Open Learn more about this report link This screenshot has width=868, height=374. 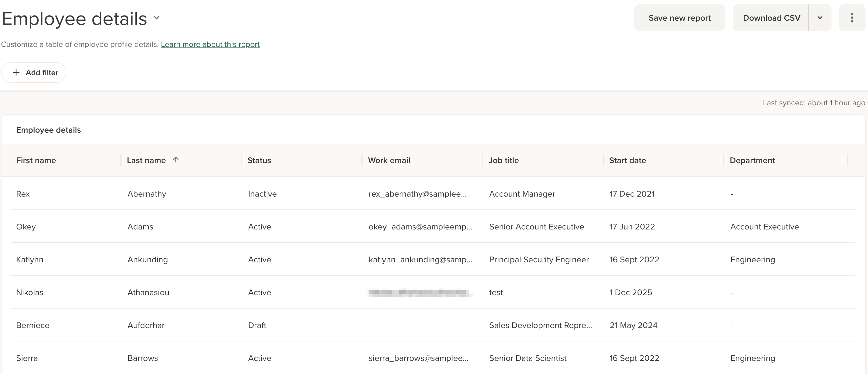[210, 44]
